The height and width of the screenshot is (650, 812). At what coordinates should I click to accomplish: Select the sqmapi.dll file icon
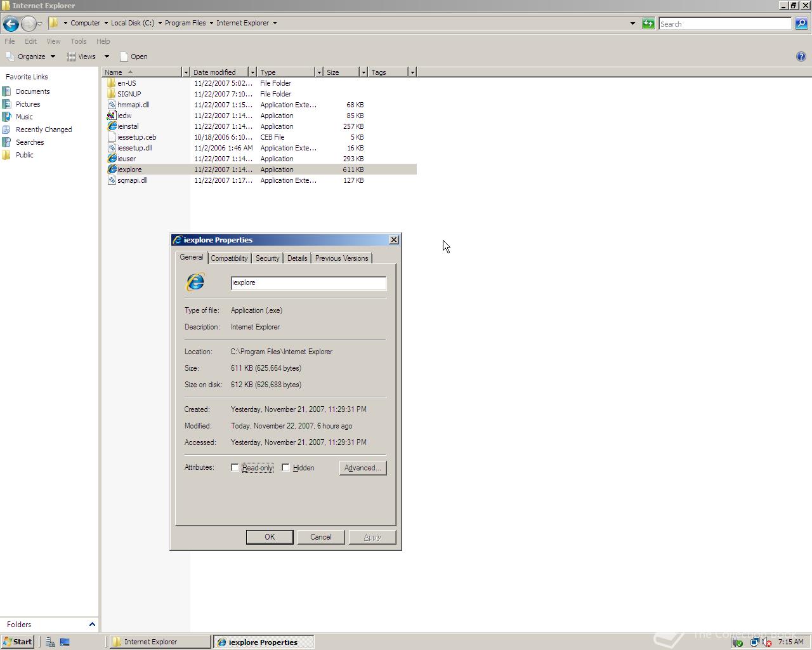(112, 180)
